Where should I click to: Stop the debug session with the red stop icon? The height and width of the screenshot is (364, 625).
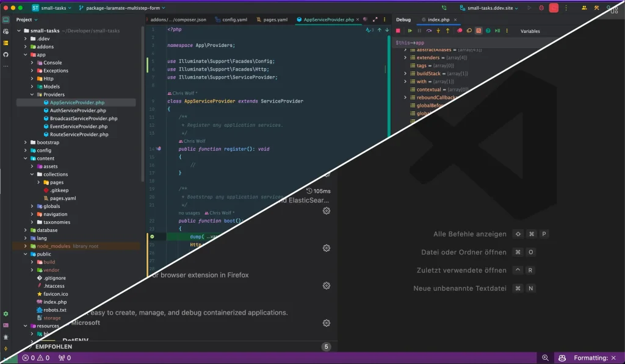(399, 30)
